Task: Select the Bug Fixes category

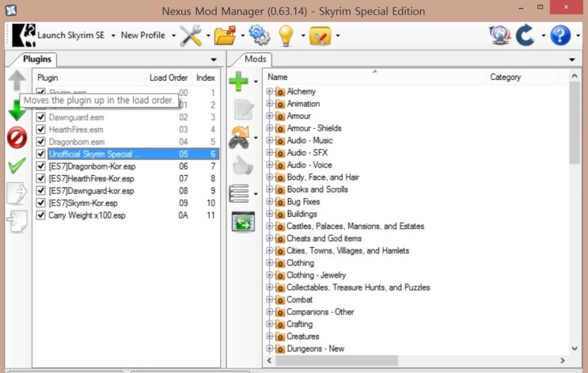Action: 303,201
